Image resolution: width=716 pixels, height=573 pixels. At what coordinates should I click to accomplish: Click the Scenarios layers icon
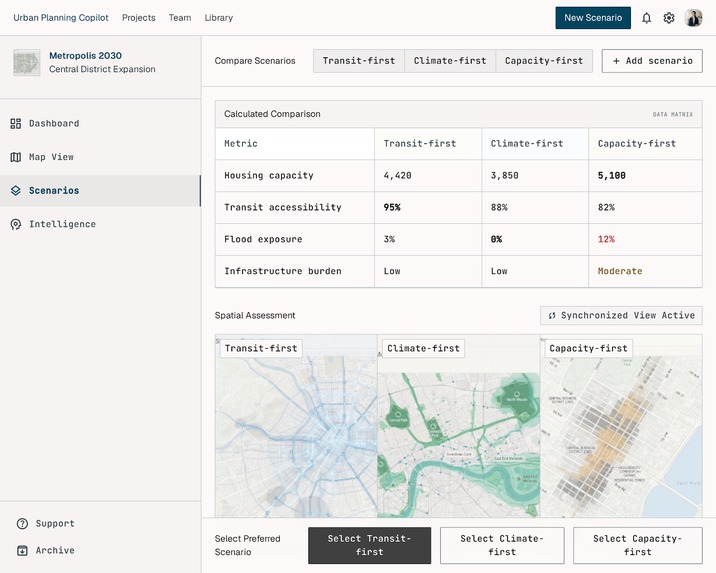click(16, 190)
